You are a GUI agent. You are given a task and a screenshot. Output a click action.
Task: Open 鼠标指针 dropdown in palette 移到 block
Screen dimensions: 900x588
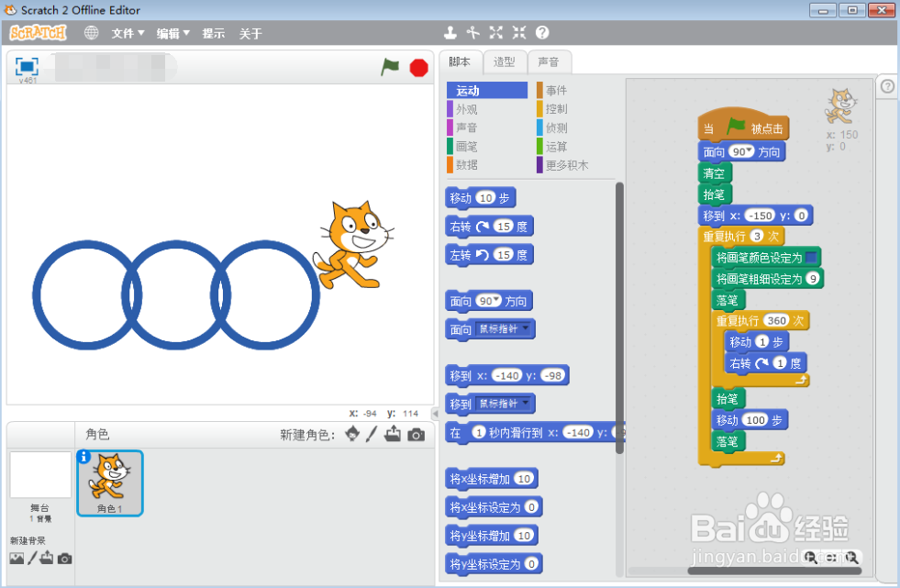tap(526, 403)
